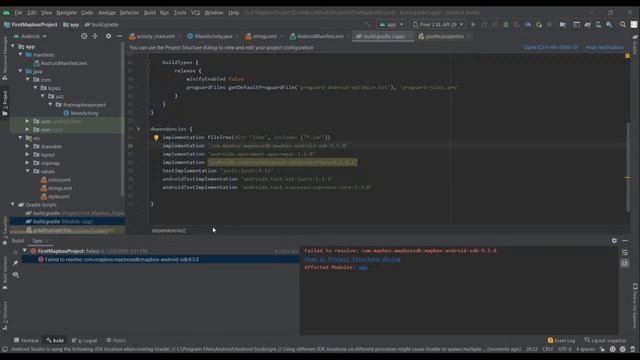This screenshot has height=360, width=640.
Task: Click Show in Project Structure dialog link
Action: pyautogui.click(x=352, y=259)
